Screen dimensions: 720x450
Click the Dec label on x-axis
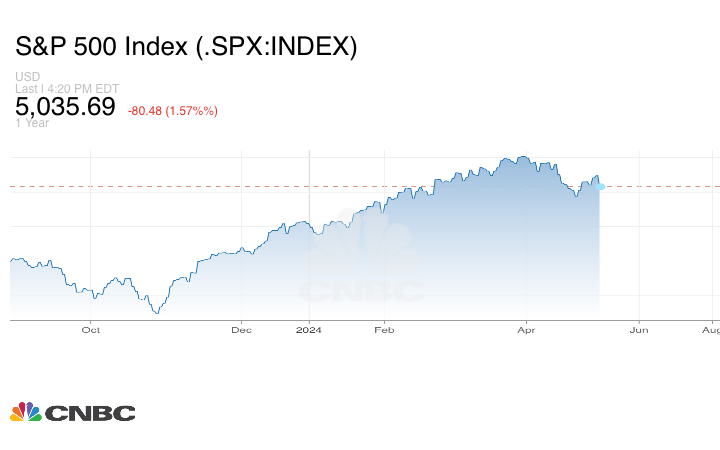pos(240,328)
